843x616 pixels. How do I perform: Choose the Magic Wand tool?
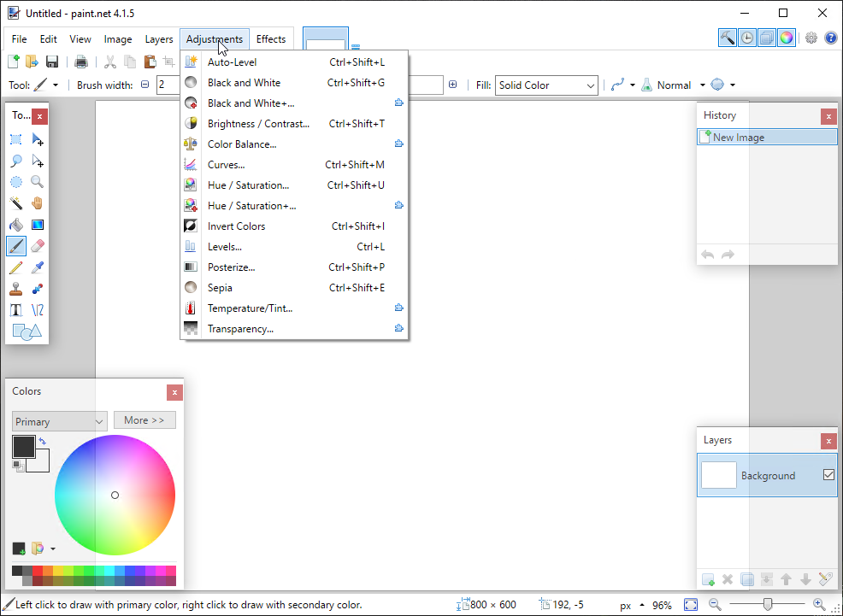(x=16, y=203)
